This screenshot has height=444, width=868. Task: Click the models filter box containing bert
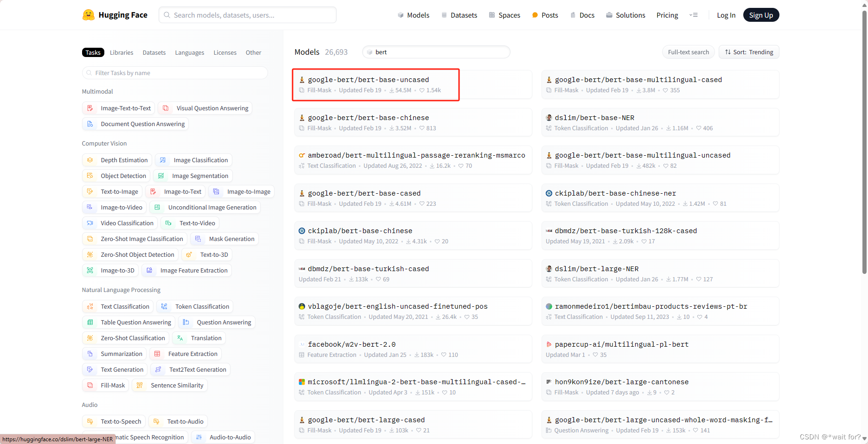[x=436, y=52]
